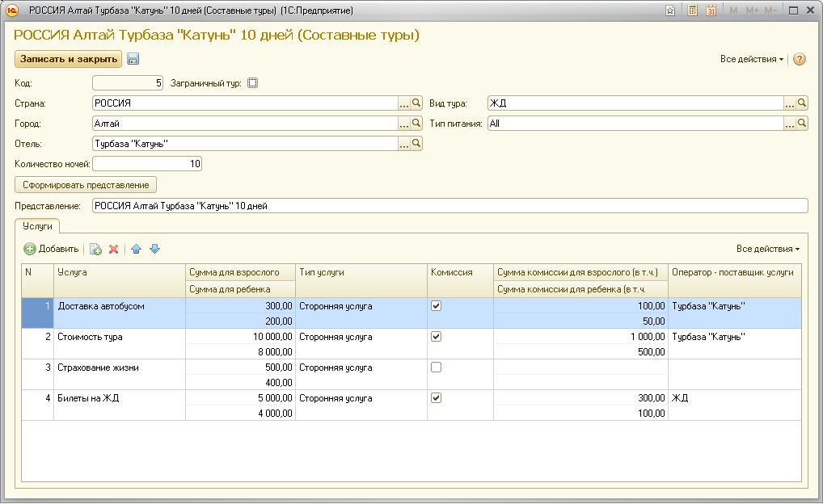Click the M- memory button

[770, 10]
